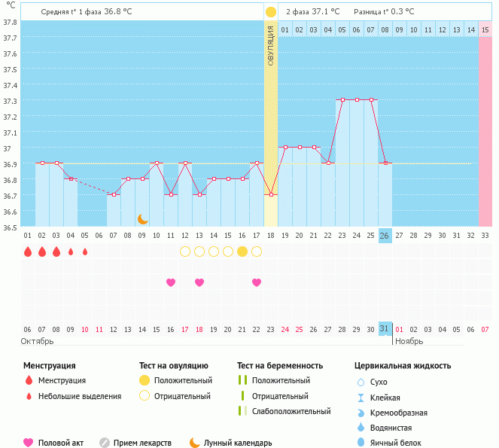Click the small discharge drop under day 05
The image size is (499, 448).
tap(85, 251)
